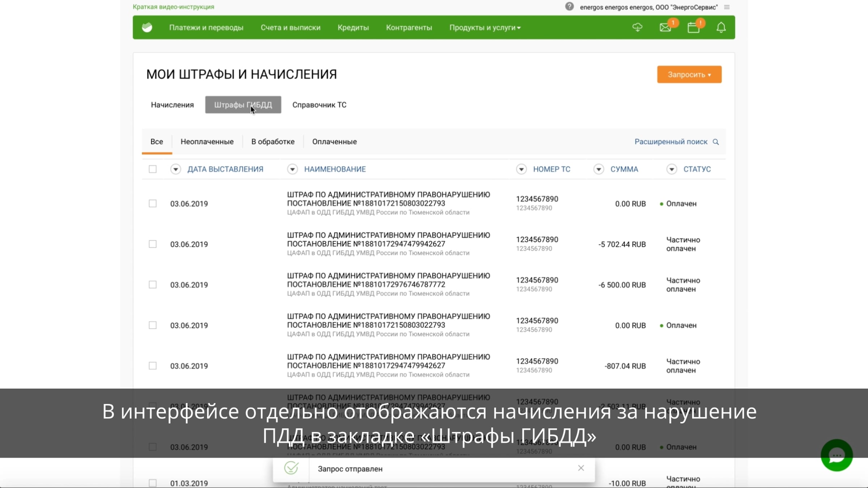Screen dimensions: 868x488
Task: Open the Контрагенты menu item
Action: pyautogui.click(x=409, y=27)
